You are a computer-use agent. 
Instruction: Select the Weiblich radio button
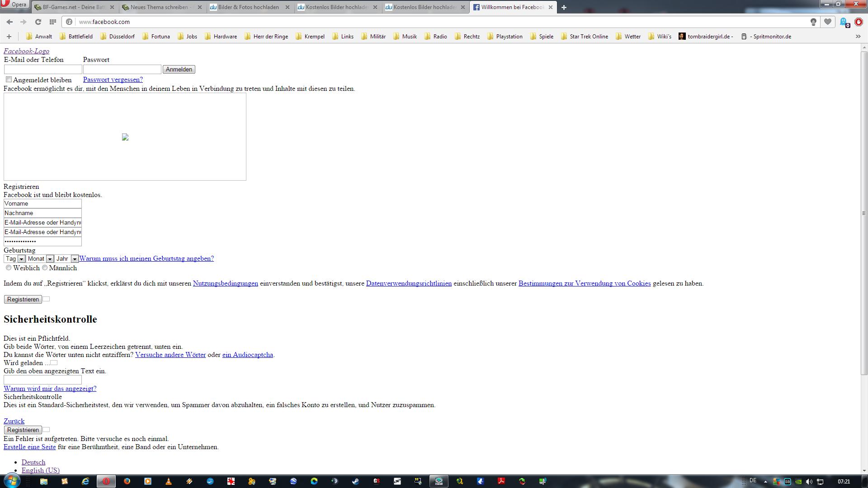pos(9,267)
